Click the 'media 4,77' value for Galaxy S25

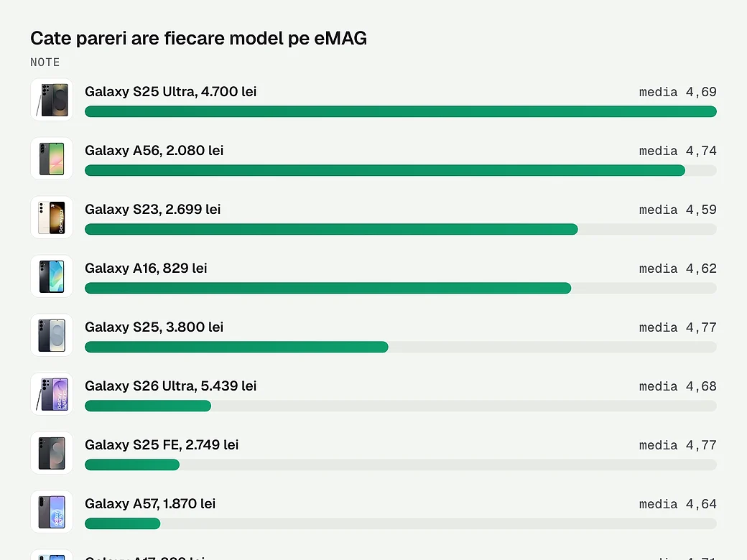pos(677,327)
